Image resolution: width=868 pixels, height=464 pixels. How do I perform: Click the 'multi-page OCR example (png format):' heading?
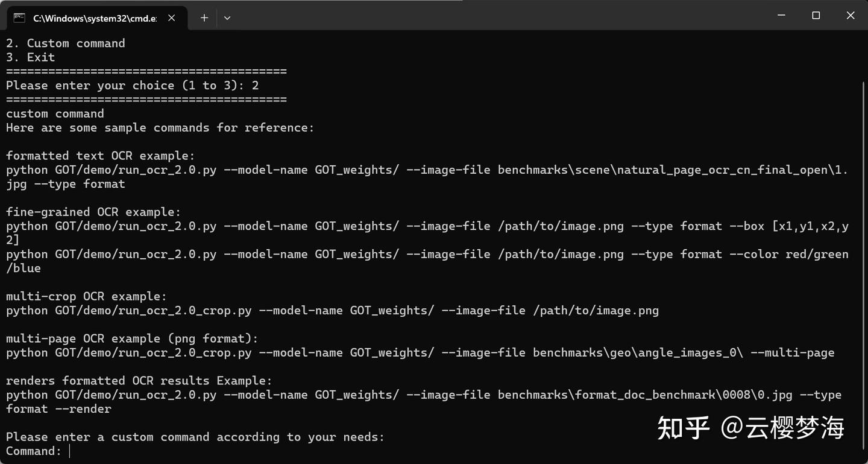pos(132,338)
